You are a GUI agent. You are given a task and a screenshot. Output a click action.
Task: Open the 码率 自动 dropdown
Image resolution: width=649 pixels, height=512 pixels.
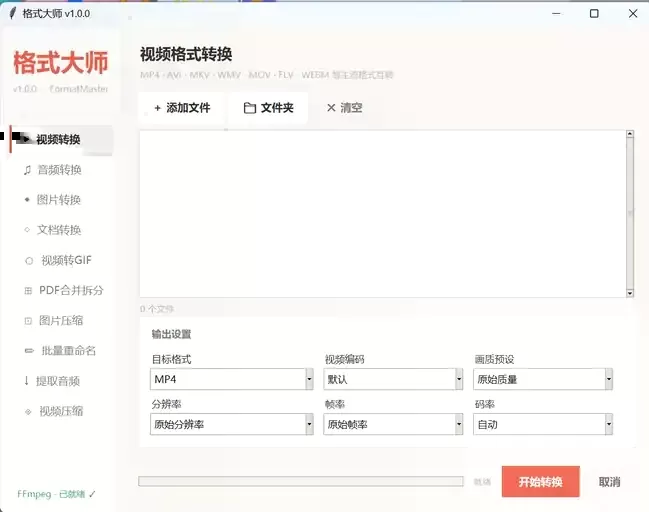click(543, 424)
